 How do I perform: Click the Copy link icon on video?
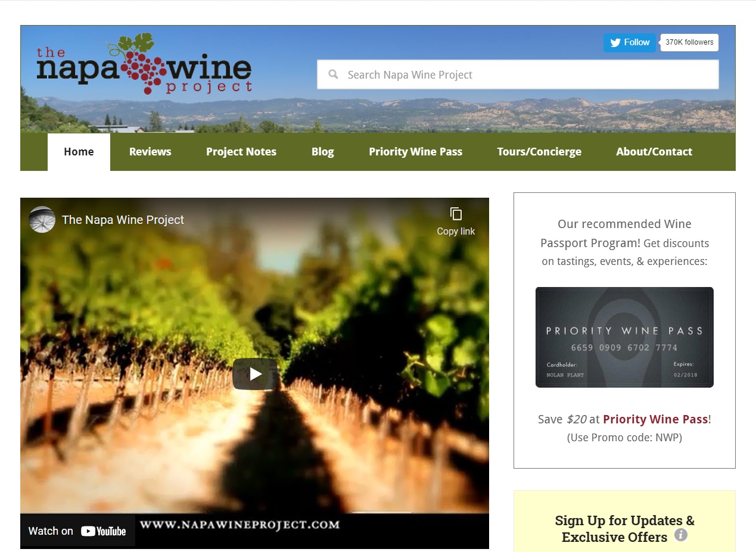(456, 214)
